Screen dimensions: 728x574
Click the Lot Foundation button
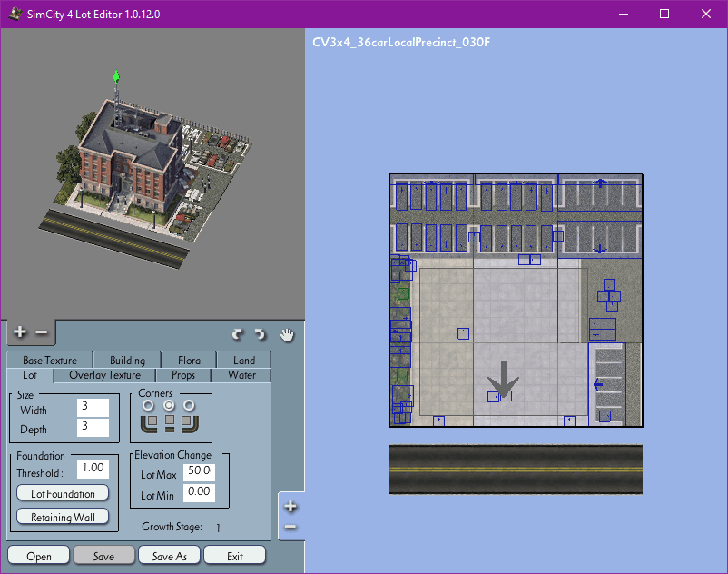pos(63,493)
